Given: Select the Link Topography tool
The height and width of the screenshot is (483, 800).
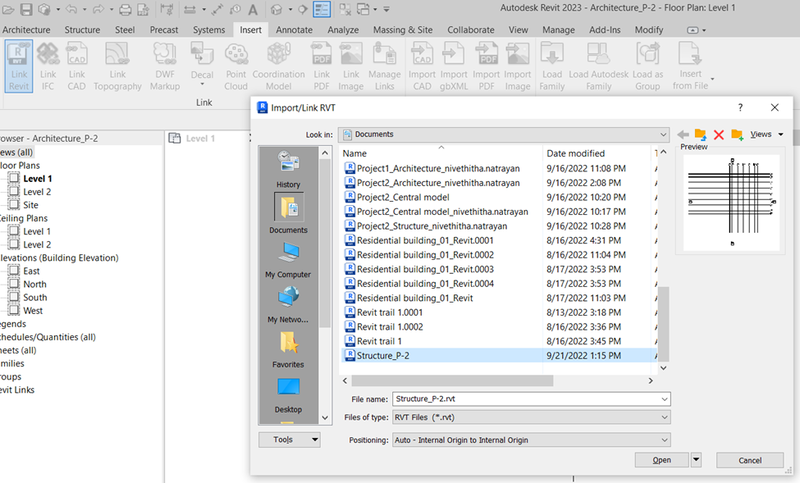Looking at the screenshot, I should 117,66.
